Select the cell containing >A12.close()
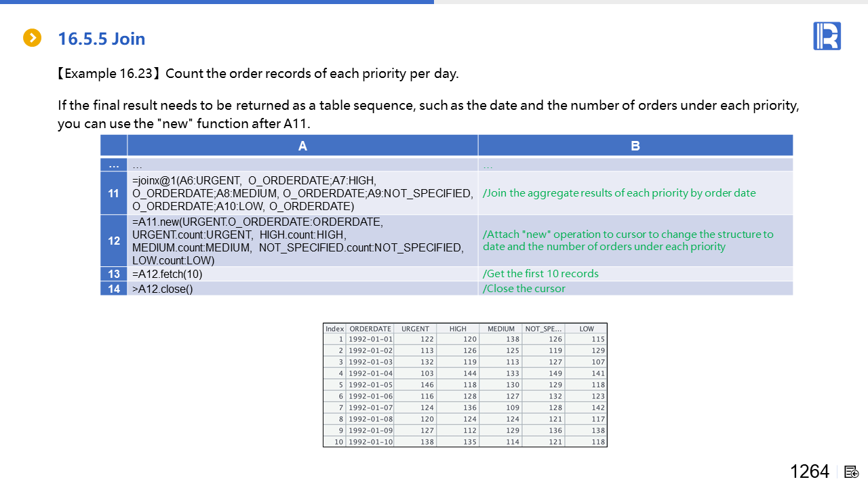 302,289
